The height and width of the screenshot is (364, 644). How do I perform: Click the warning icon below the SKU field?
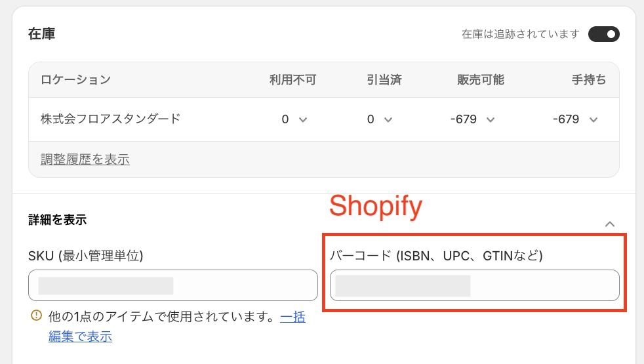37,317
